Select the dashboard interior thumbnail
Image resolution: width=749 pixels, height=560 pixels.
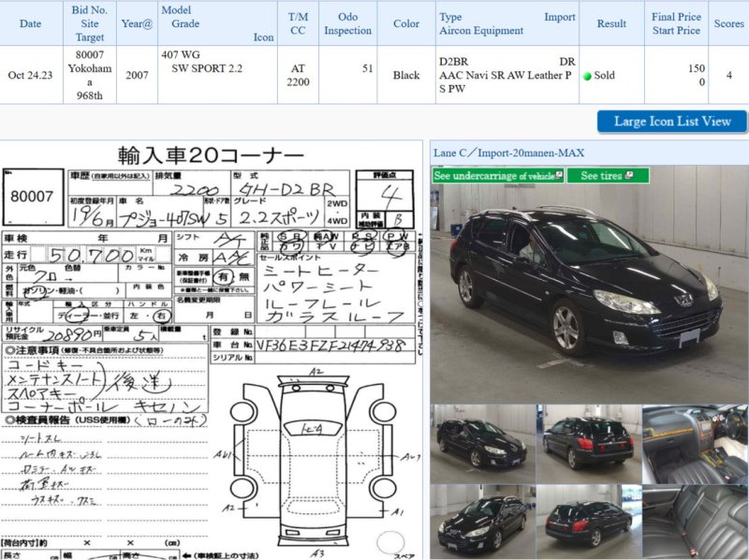[x=695, y=444]
